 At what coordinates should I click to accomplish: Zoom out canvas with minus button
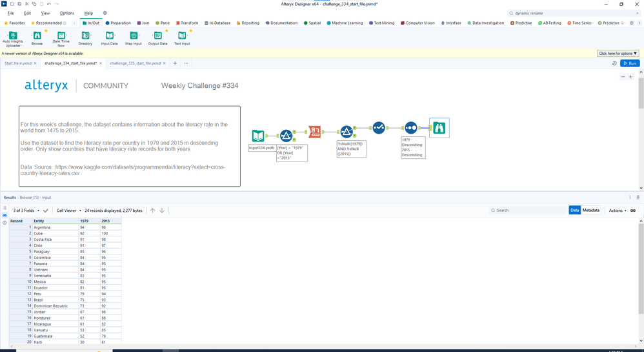[623, 77]
